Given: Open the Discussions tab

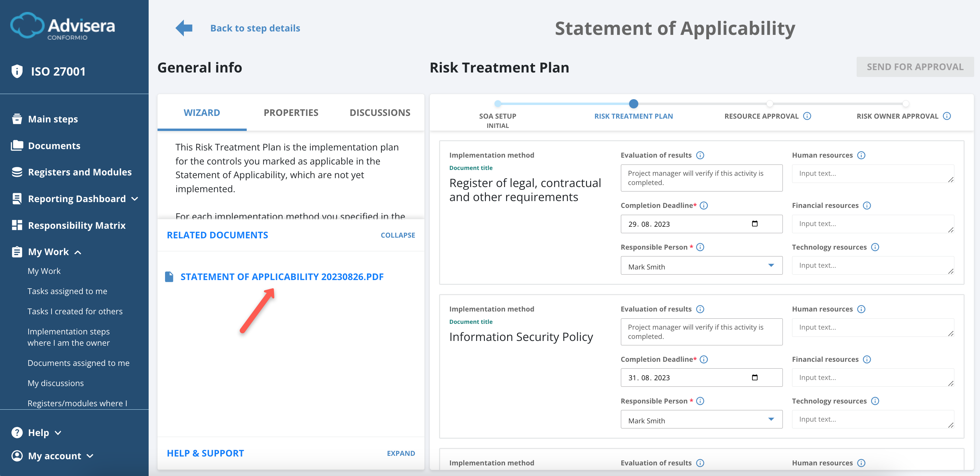Looking at the screenshot, I should coord(380,113).
